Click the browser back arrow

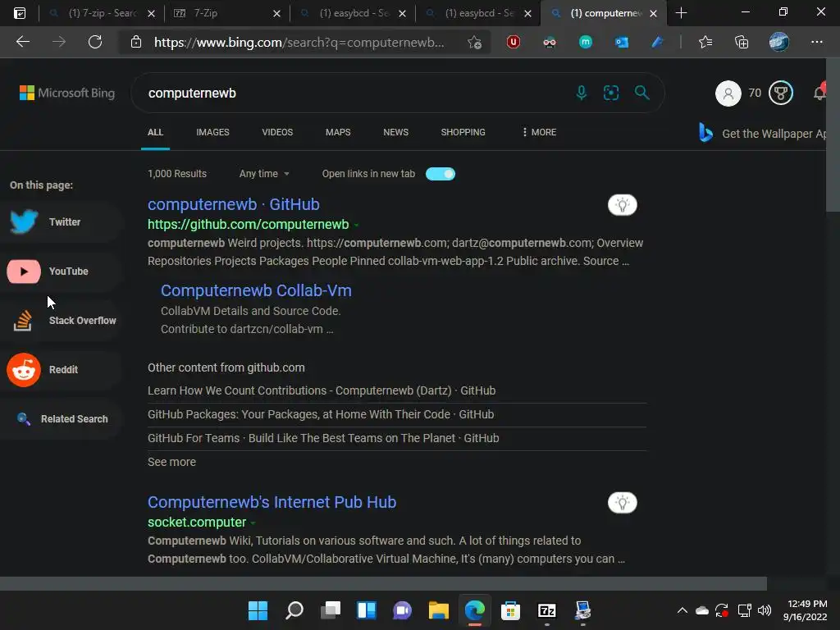(x=22, y=42)
